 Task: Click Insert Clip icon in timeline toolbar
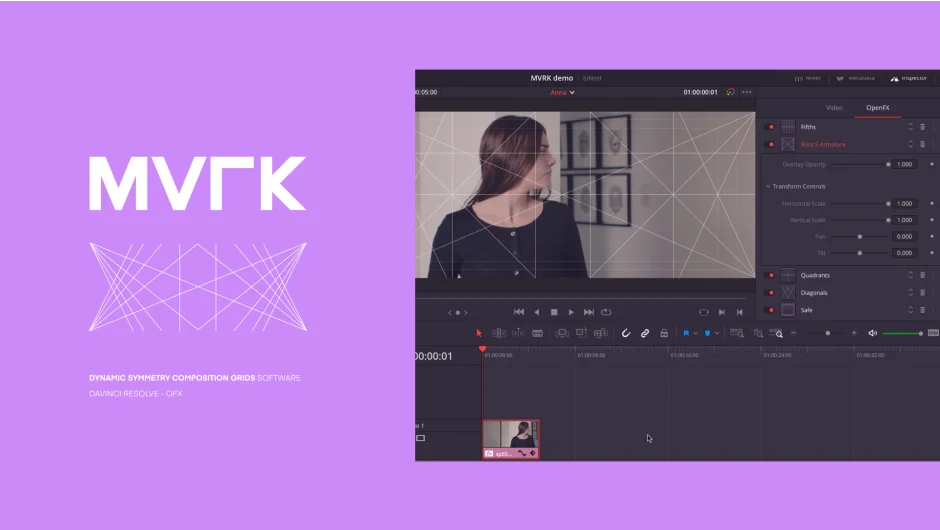tap(562, 333)
